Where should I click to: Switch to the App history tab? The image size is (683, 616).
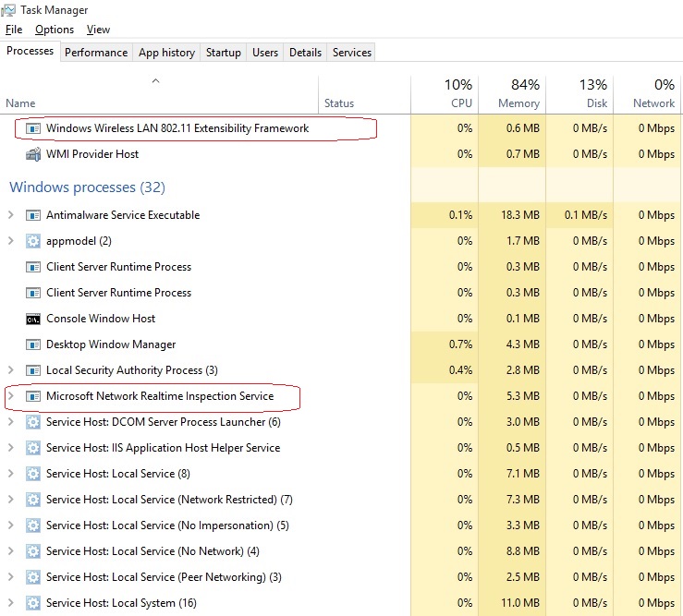point(166,53)
